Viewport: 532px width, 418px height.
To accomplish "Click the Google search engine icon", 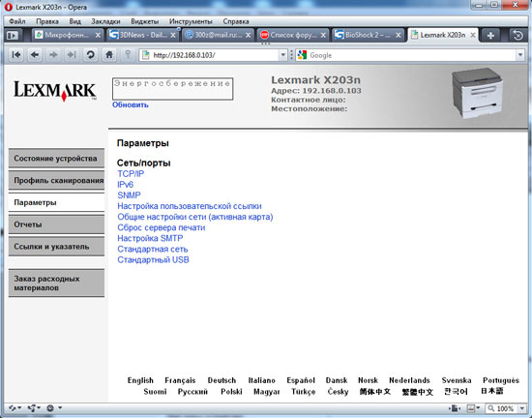I will point(302,55).
